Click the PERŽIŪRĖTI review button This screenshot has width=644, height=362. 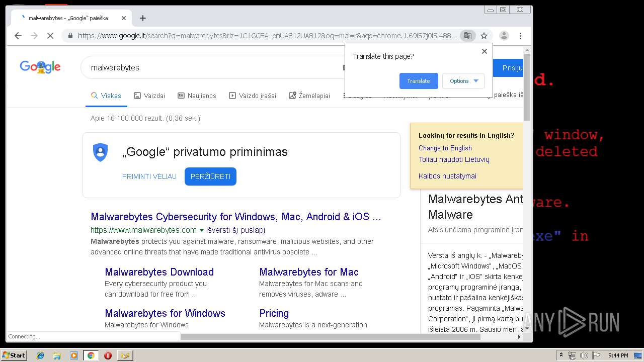tap(210, 176)
